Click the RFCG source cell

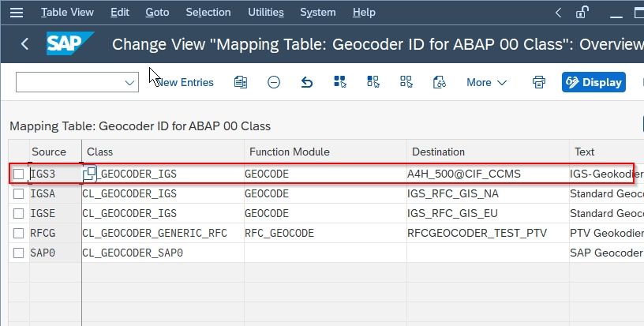(x=55, y=233)
